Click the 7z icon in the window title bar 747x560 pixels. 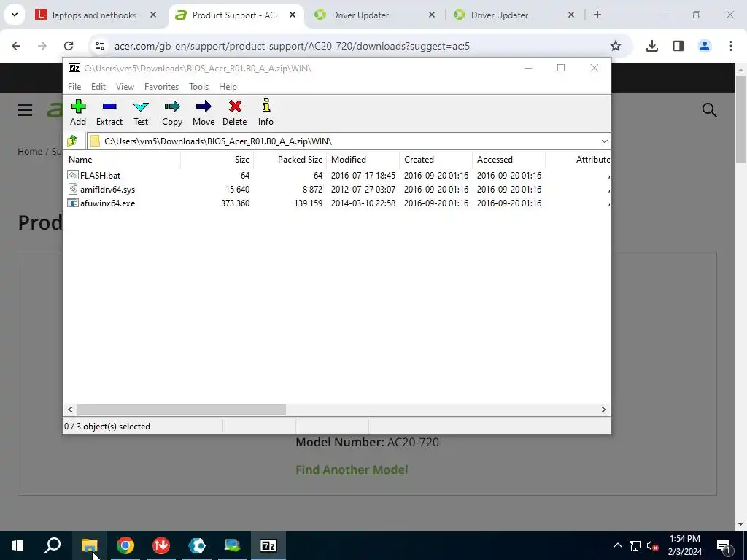point(74,68)
